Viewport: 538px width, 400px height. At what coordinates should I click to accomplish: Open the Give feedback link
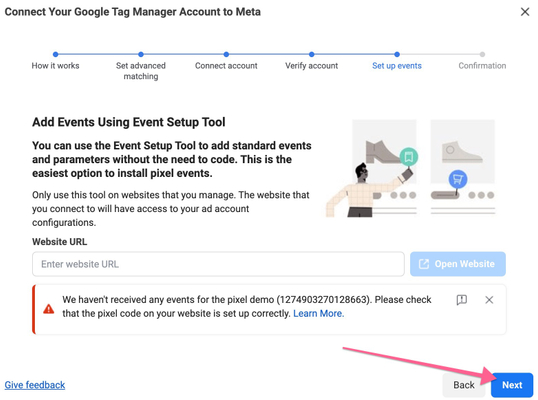35,385
